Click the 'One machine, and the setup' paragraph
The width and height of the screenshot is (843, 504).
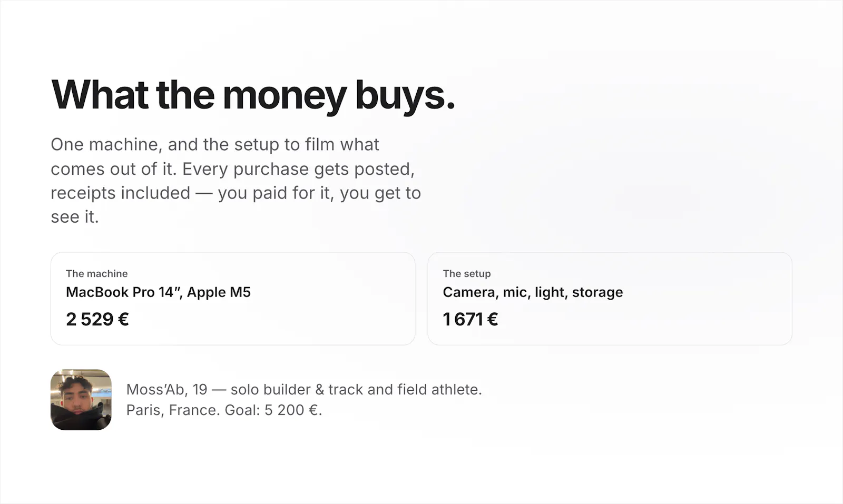(236, 181)
